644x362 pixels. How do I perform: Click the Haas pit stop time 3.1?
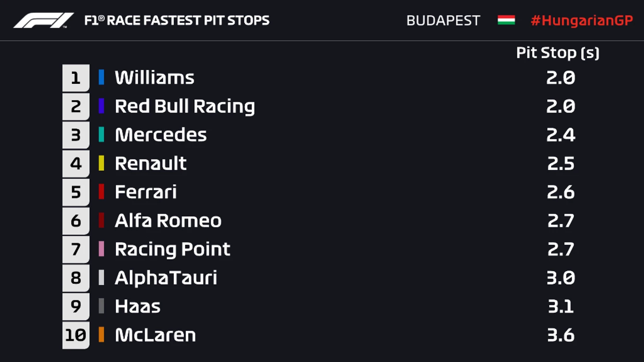[x=561, y=306]
